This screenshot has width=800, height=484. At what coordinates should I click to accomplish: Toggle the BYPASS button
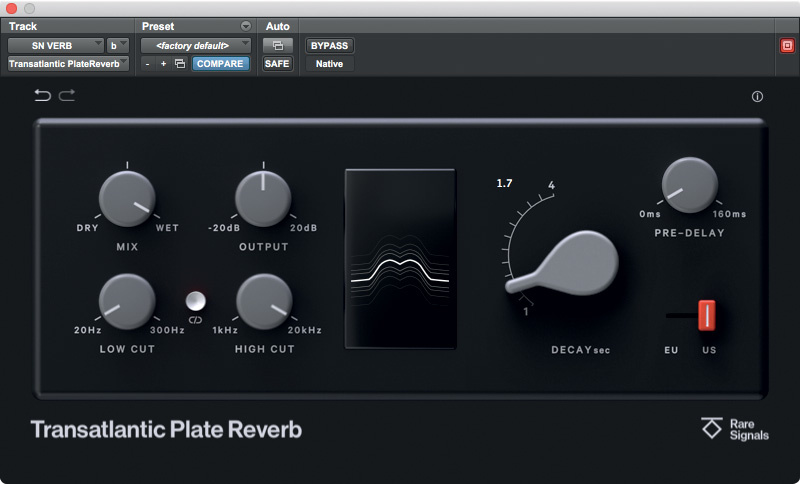coord(329,45)
